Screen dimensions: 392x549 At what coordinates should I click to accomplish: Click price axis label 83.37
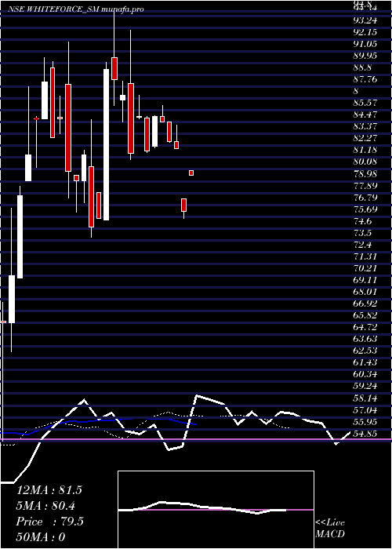tap(365, 126)
